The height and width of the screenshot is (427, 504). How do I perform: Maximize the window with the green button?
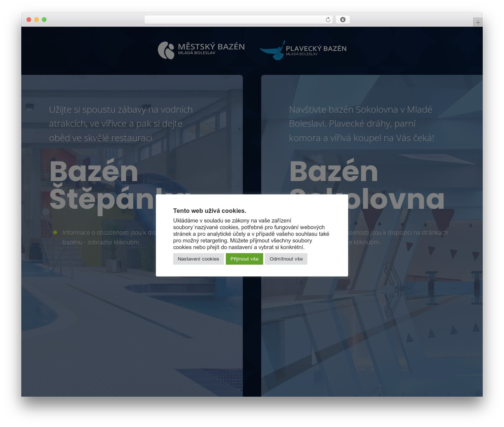click(x=44, y=20)
